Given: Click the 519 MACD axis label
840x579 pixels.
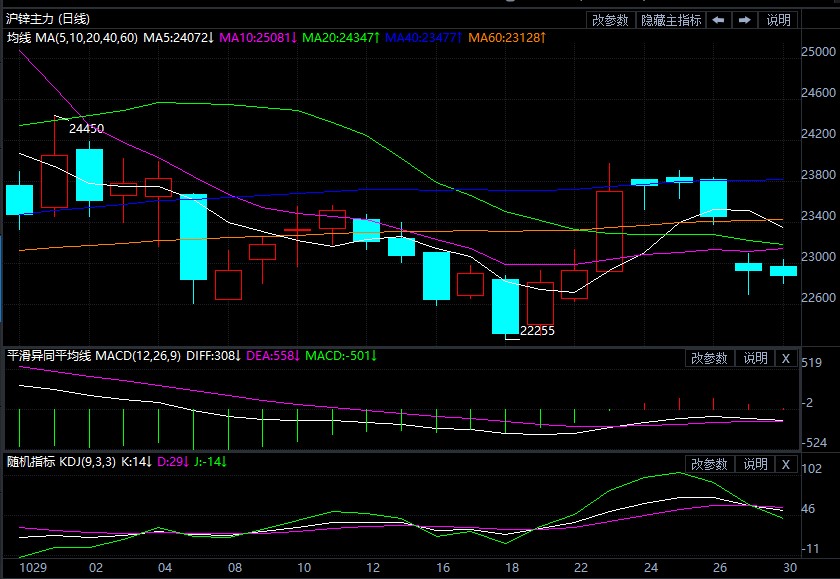Looking at the screenshot, I should [x=811, y=363].
